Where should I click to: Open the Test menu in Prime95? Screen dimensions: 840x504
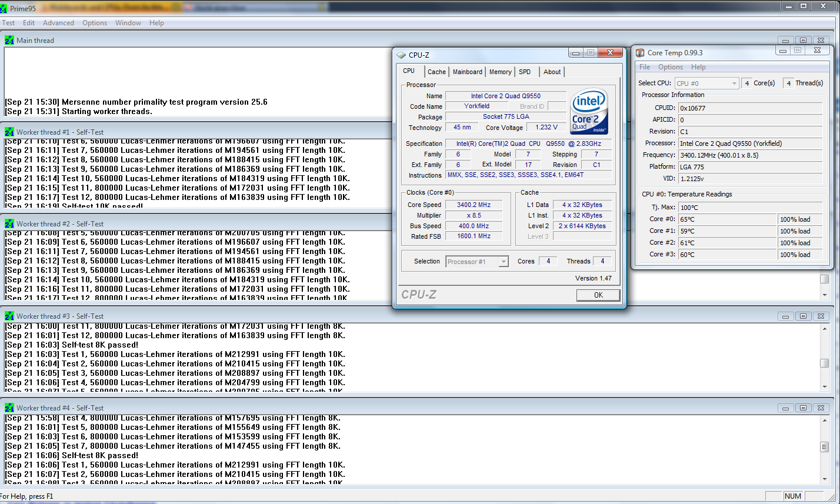click(8, 23)
